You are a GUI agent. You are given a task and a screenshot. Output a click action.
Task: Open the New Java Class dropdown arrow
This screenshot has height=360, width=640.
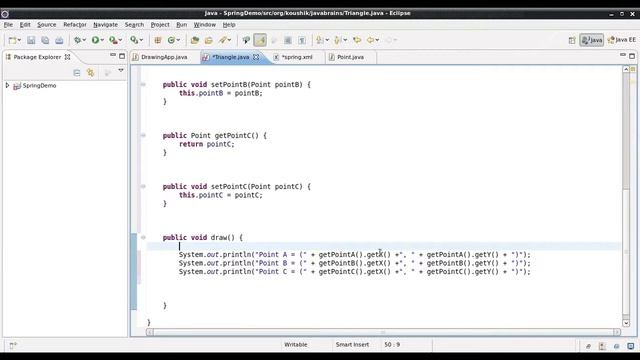click(178, 40)
